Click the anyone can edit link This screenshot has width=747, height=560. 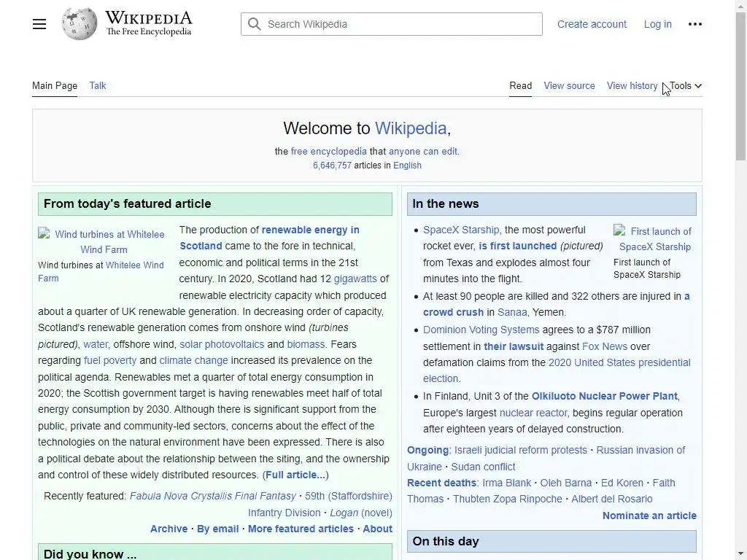(423, 152)
